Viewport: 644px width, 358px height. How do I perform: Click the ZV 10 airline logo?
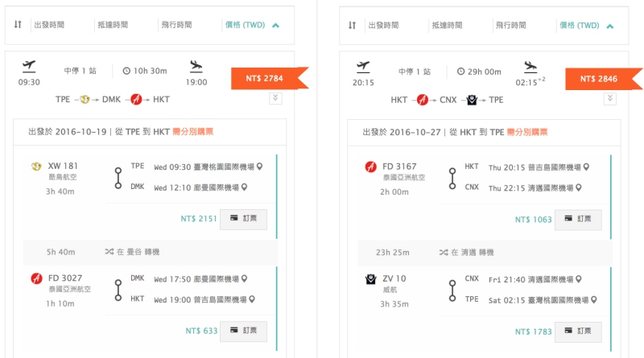coord(369,279)
